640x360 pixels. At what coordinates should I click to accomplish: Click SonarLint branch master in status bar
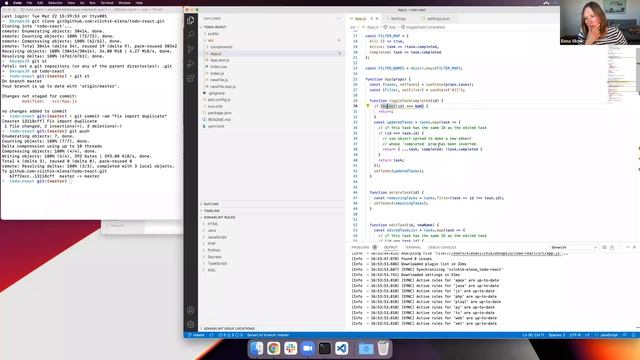click(x=268, y=335)
